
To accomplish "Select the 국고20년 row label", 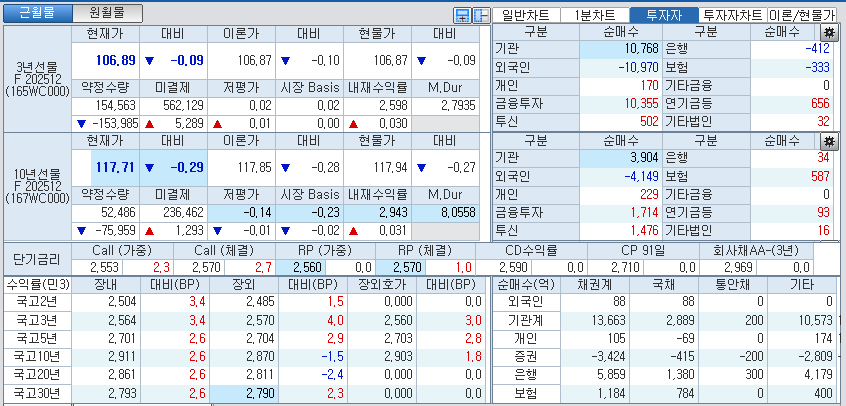I will coord(37,375).
